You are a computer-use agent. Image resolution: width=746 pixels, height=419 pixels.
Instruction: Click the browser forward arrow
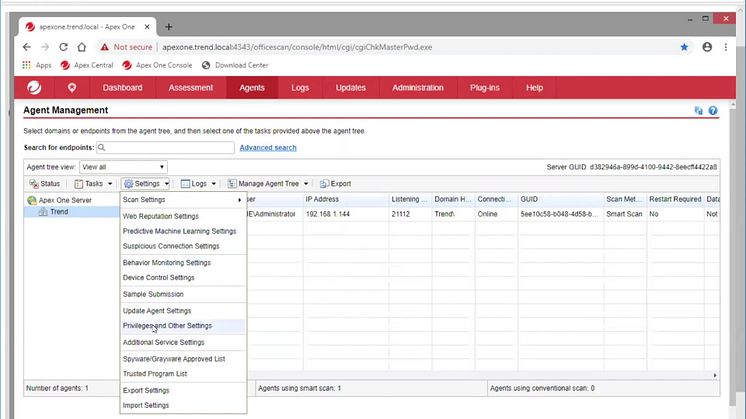(45, 47)
